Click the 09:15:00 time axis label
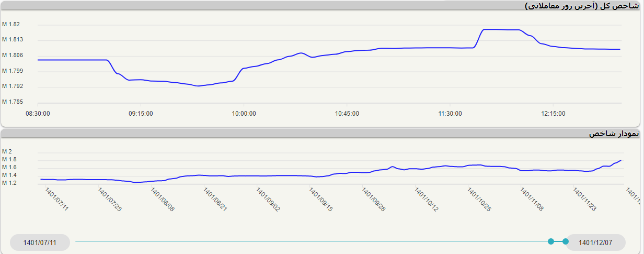The width and height of the screenshot is (644, 254). pos(141,113)
